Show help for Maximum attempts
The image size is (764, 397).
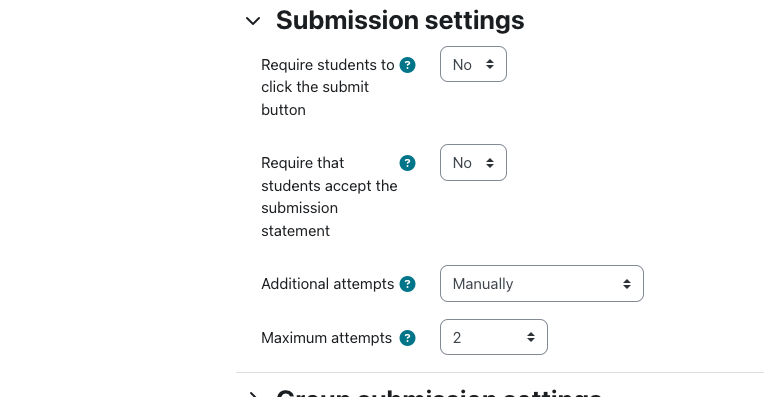tap(407, 338)
